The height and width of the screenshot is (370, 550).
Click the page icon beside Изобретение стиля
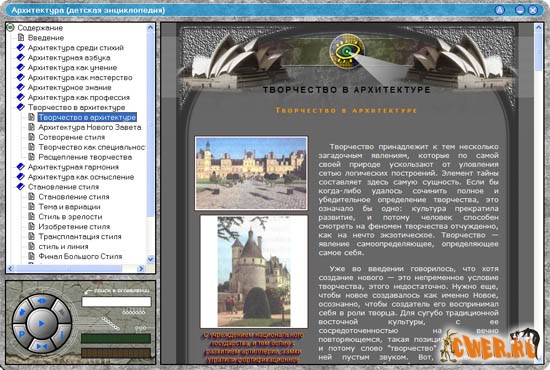32,226
